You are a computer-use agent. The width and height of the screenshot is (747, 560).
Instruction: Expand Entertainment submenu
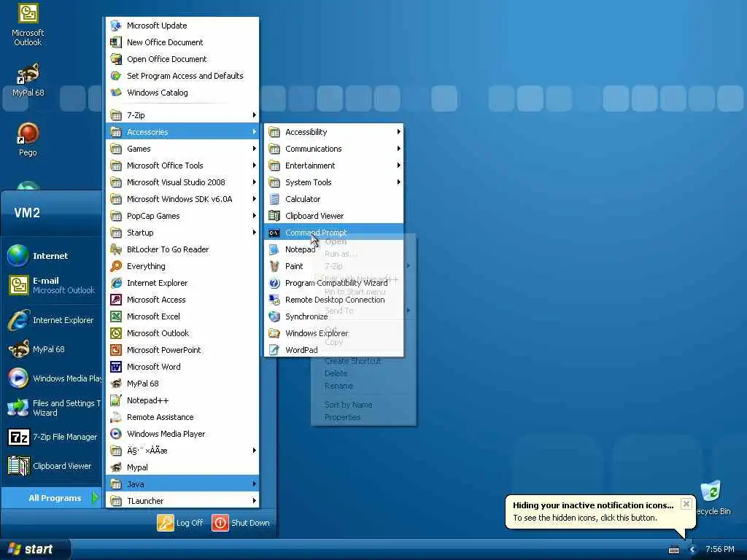[333, 166]
